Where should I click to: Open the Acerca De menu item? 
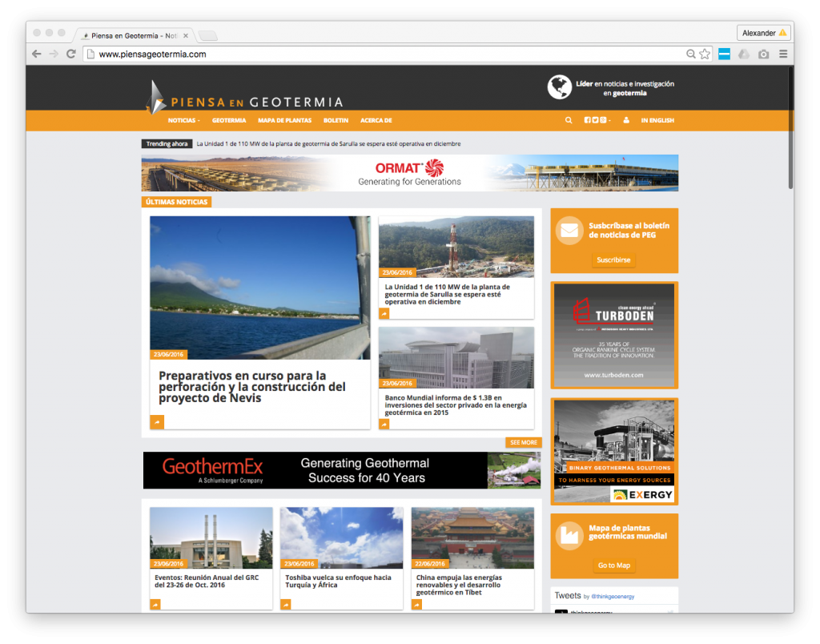(x=376, y=120)
